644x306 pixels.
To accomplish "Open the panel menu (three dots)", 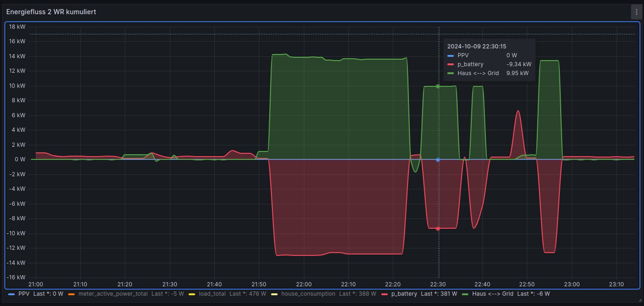I will pyautogui.click(x=636, y=12).
